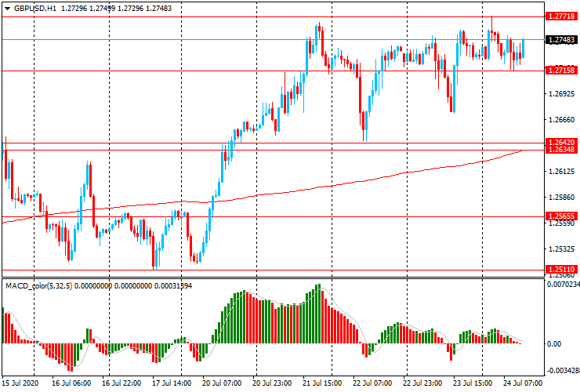Click the 15 Jul 2020 date label
The height and width of the screenshot is (392, 580).
coord(20,383)
